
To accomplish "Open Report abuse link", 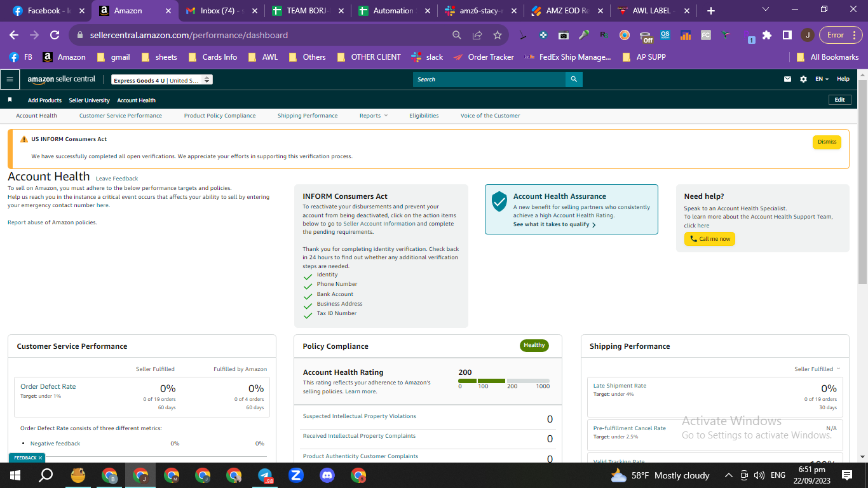I will [x=25, y=222].
